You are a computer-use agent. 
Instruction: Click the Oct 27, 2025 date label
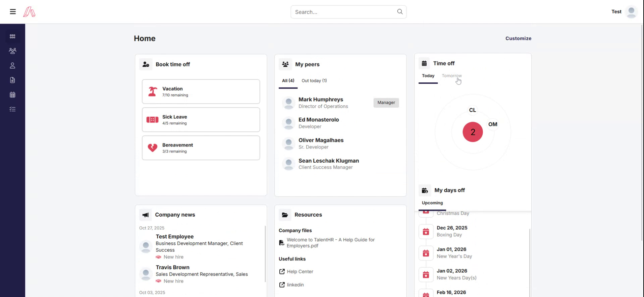pos(152,228)
